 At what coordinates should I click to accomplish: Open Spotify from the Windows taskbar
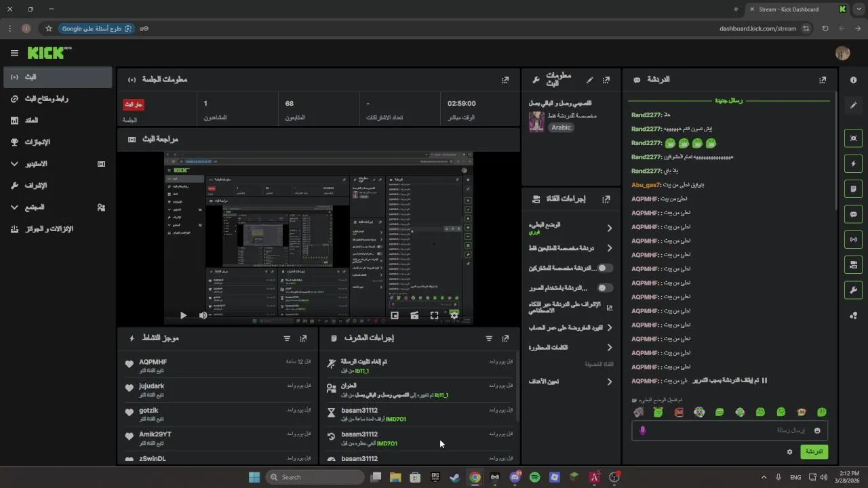[534, 477]
